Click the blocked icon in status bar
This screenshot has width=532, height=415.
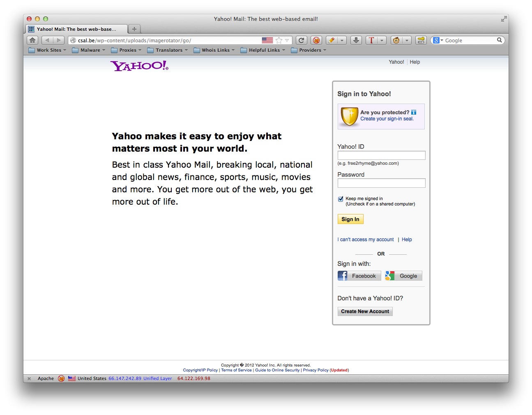pyautogui.click(x=61, y=378)
